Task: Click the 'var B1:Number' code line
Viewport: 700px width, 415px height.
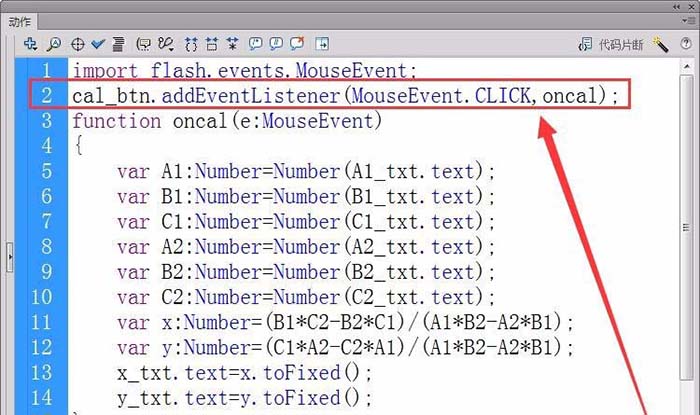Action: coord(306,196)
